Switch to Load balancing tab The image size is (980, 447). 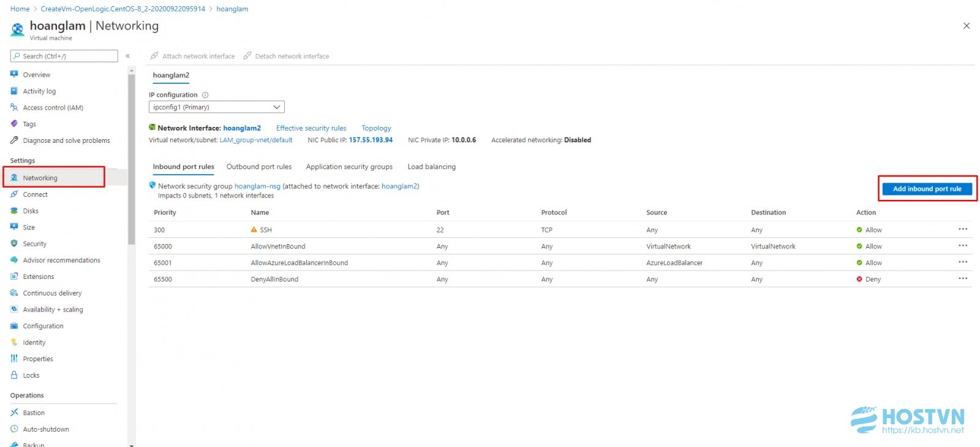click(432, 167)
